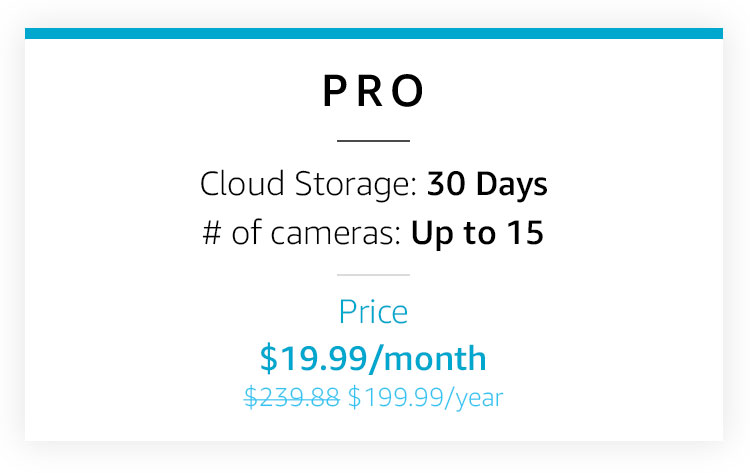The height and width of the screenshot is (473, 750).
Task: Click the gray divider above Price
Action: click(374, 274)
